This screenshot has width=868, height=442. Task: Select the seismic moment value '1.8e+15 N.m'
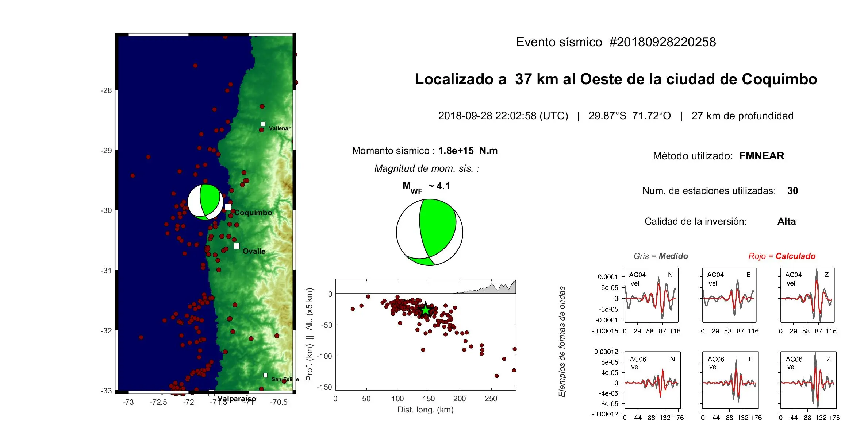click(x=468, y=151)
